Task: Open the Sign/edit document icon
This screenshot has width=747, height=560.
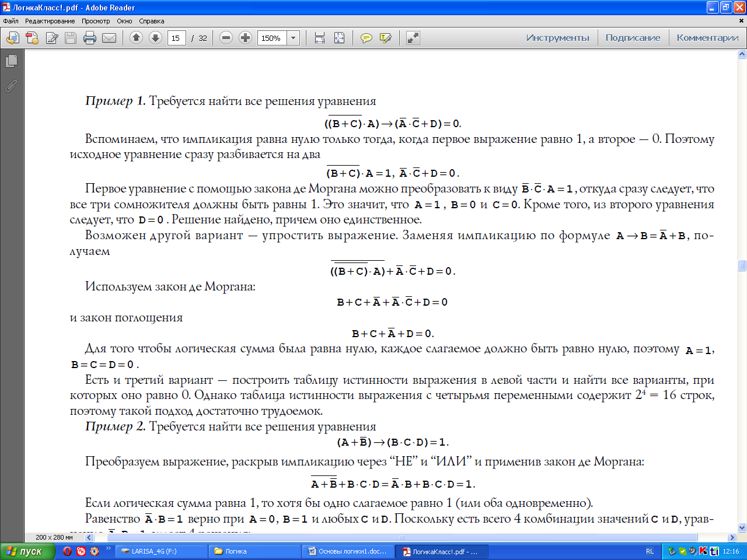Action: tap(52, 38)
